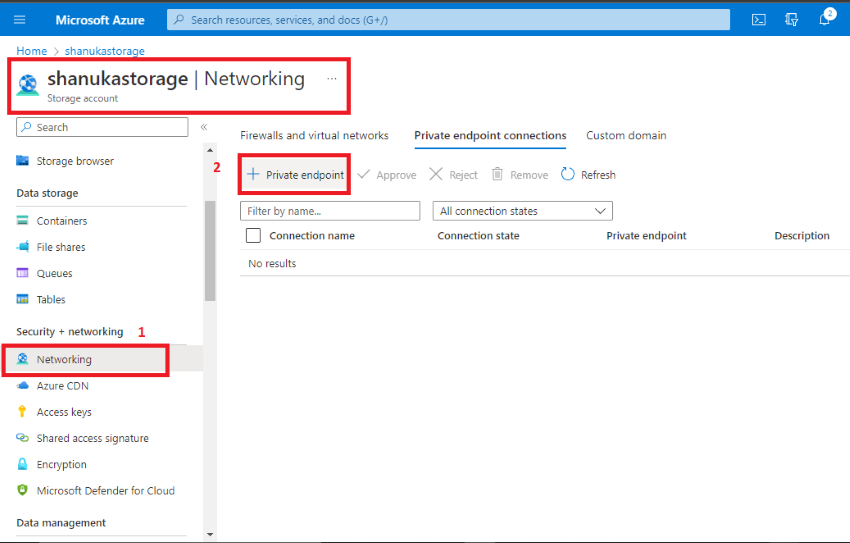Click the Tables icon
Screen dimensions: 850x543
[22, 299]
